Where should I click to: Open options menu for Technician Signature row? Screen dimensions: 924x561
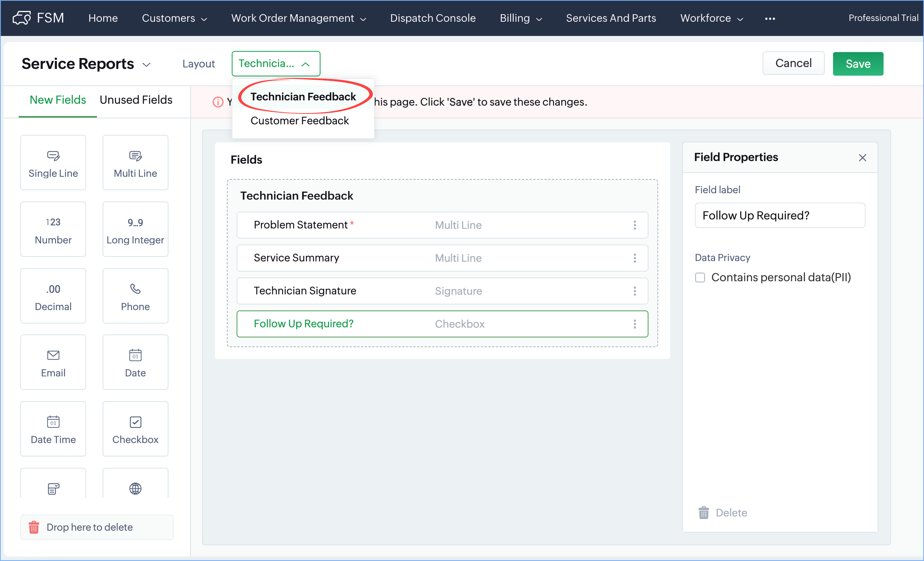point(635,291)
